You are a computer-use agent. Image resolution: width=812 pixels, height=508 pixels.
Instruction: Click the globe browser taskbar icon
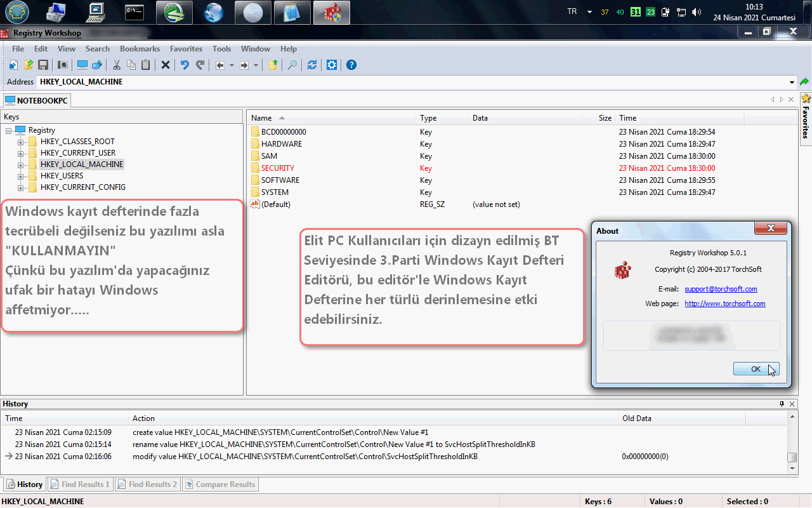tap(214, 12)
